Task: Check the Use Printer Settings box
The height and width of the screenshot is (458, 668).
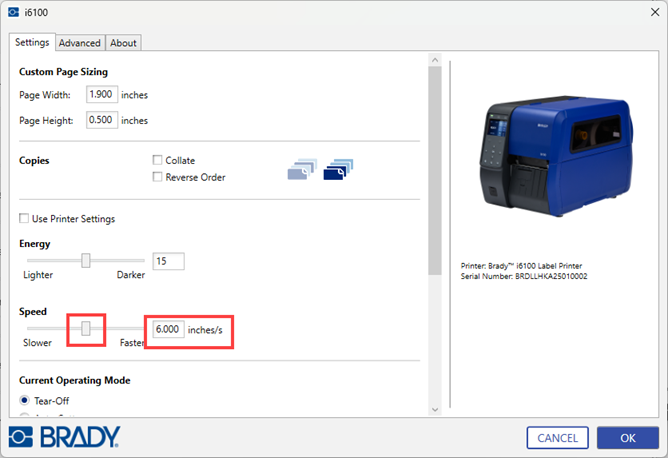Action: (25, 219)
